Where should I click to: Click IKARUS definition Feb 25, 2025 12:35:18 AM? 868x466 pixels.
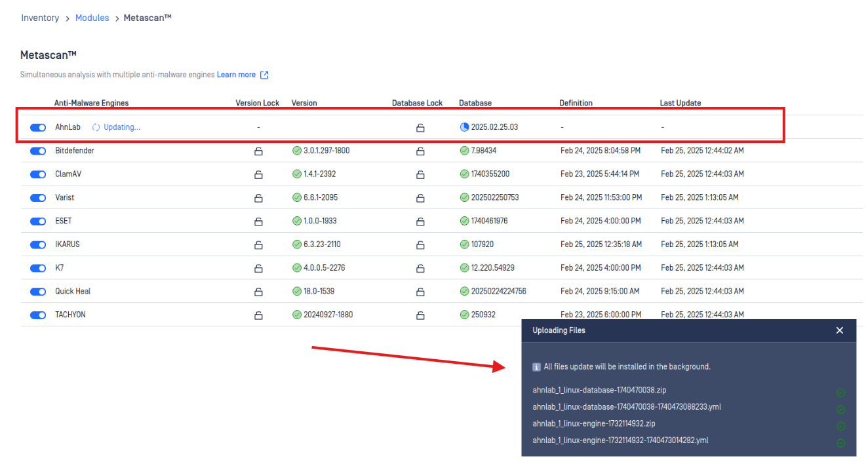coord(601,244)
